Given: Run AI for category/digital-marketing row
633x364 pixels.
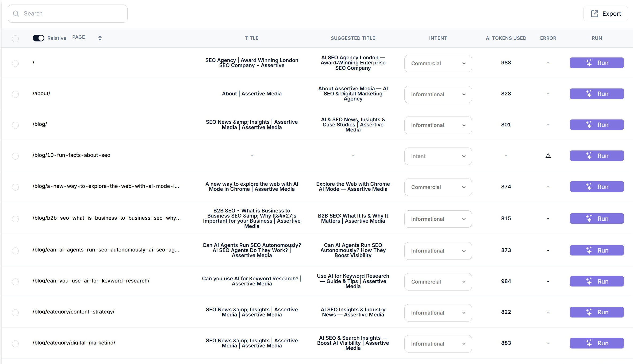Looking at the screenshot, I should pyautogui.click(x=597, y=343).
